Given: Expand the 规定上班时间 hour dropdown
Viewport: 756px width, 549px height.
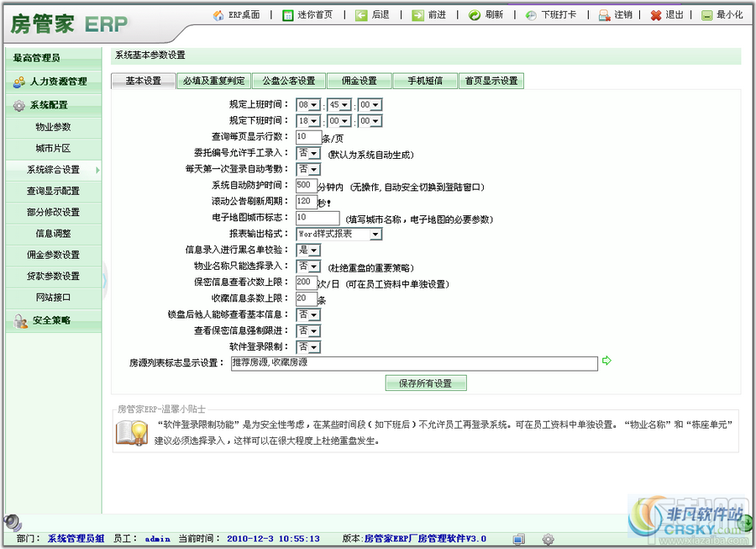Looking at the screenshot, I should [x=308, y=105].
